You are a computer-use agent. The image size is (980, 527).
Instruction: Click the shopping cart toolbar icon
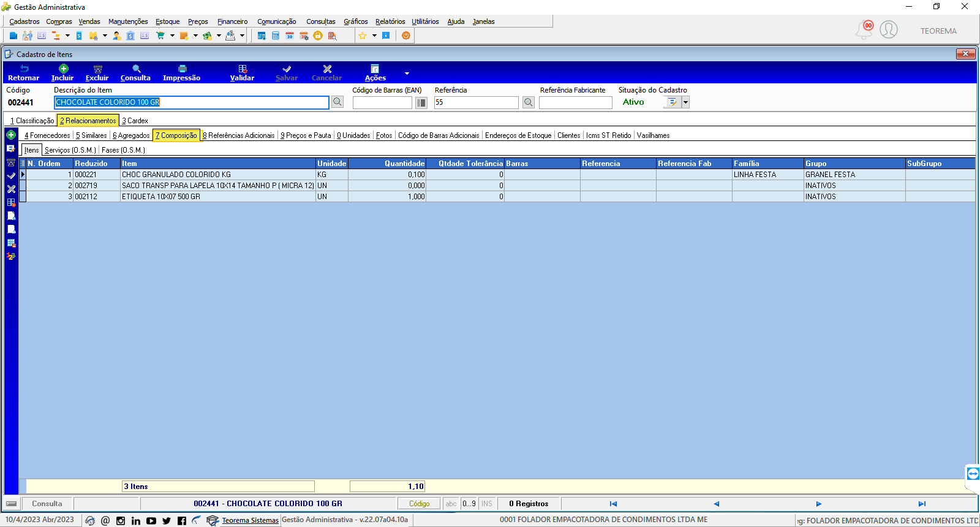tap(160, 36)
